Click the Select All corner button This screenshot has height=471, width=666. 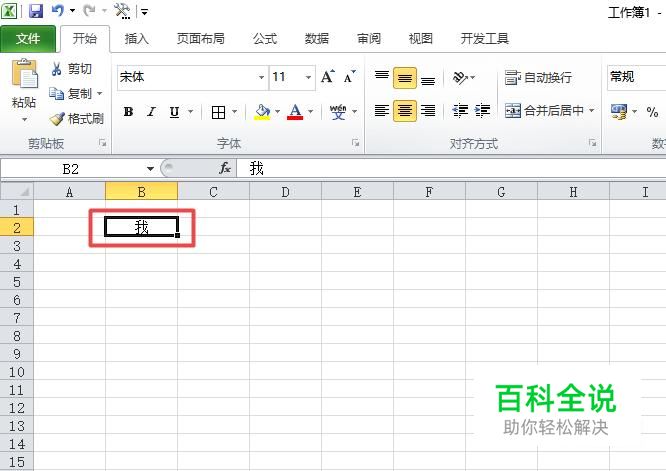(17, 192)
